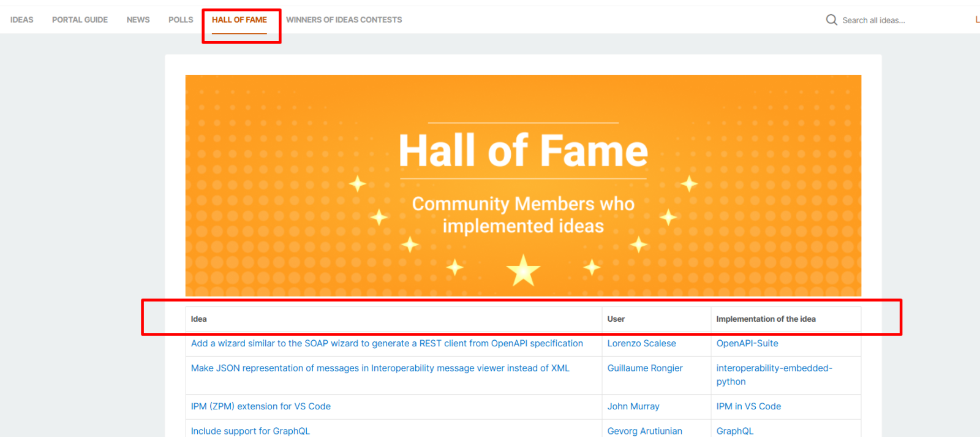This screenshot has height=437, width=980.
Task: Open the JSON representation of messages idea
Action: point(380,368)
